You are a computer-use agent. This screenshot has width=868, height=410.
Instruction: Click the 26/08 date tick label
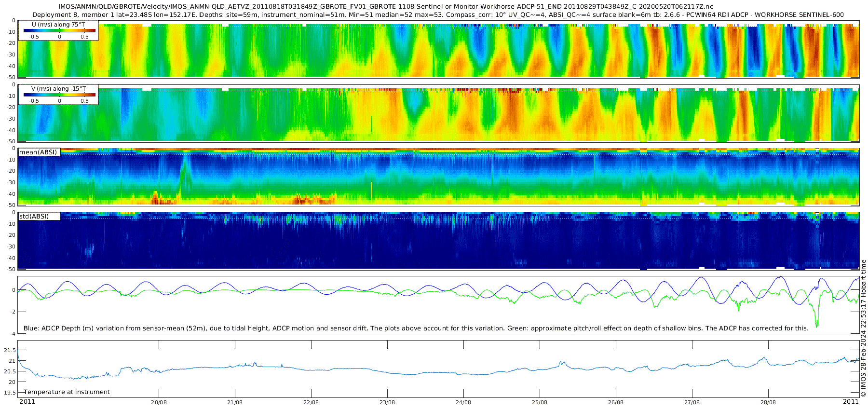tap(616, 402)
